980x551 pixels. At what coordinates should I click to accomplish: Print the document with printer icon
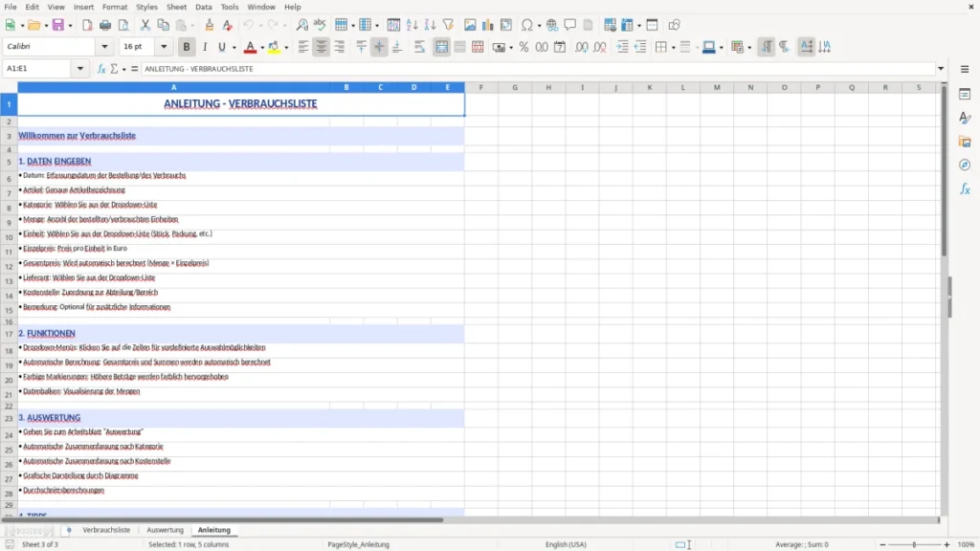point(105,25)
